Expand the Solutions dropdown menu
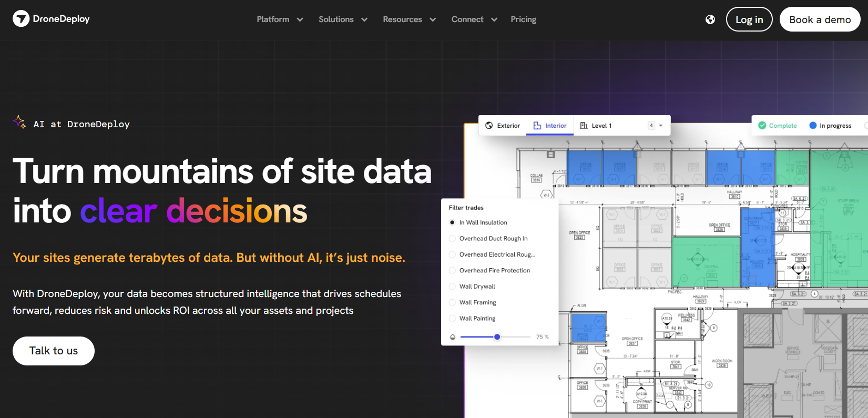The image size is (868, 418). pyautogui.click(x=343, y=19)
